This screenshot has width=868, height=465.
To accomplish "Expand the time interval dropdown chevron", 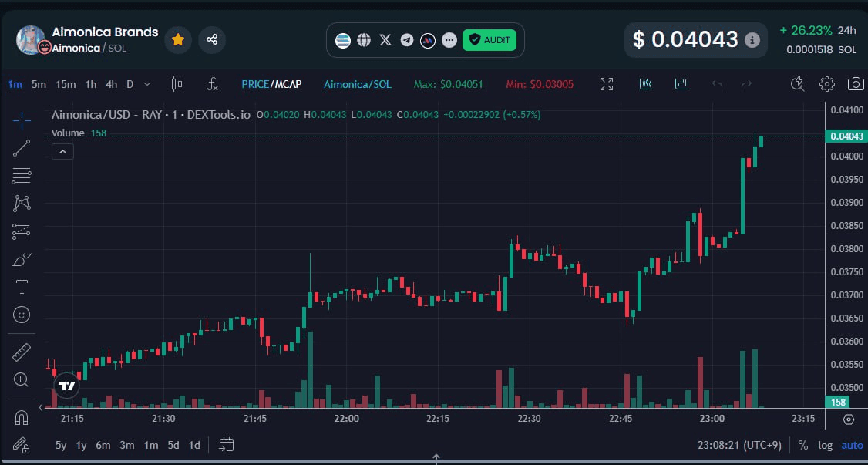I will (147, 84).
